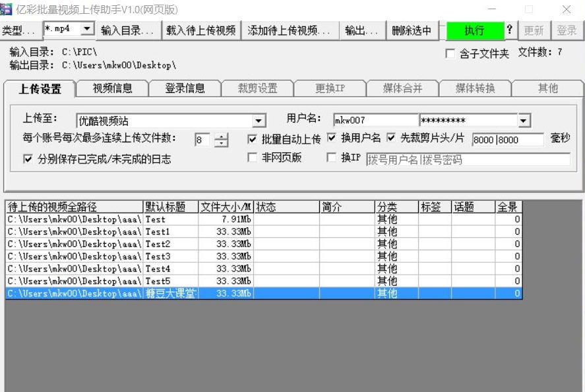Click the 登录 login button
Viewport: 585px width, 392px height.
(x=565, y=30)
